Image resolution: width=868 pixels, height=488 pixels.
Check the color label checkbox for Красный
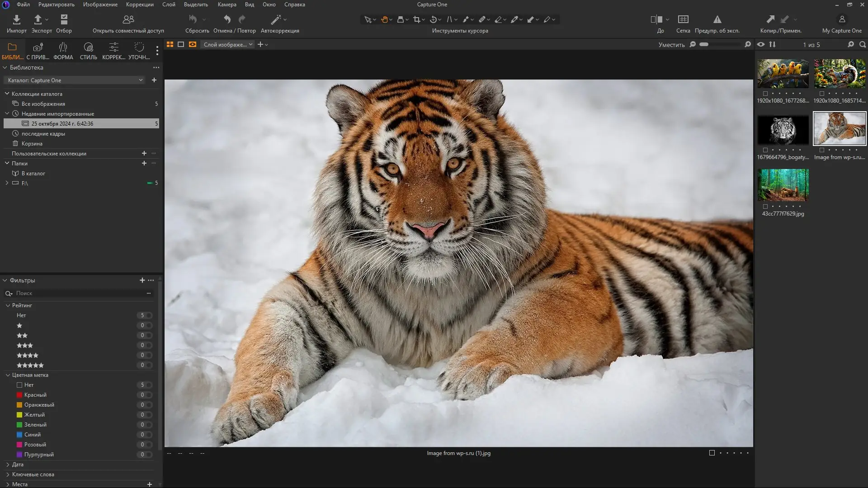[19, 394]
